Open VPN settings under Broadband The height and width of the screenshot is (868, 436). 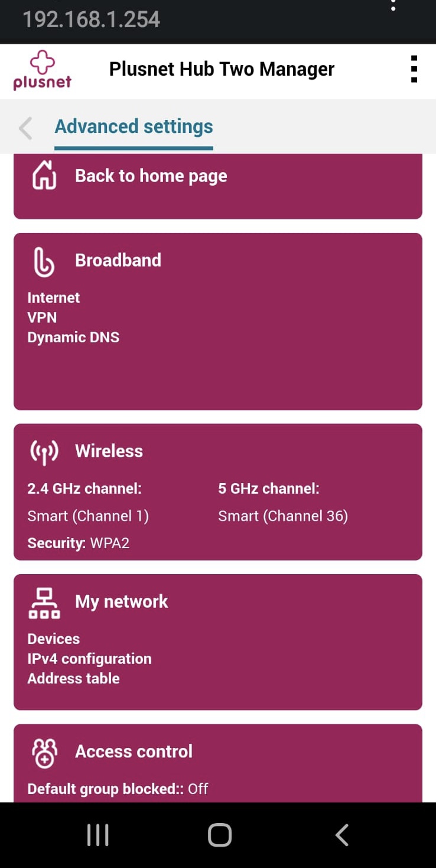click(42, 318)
